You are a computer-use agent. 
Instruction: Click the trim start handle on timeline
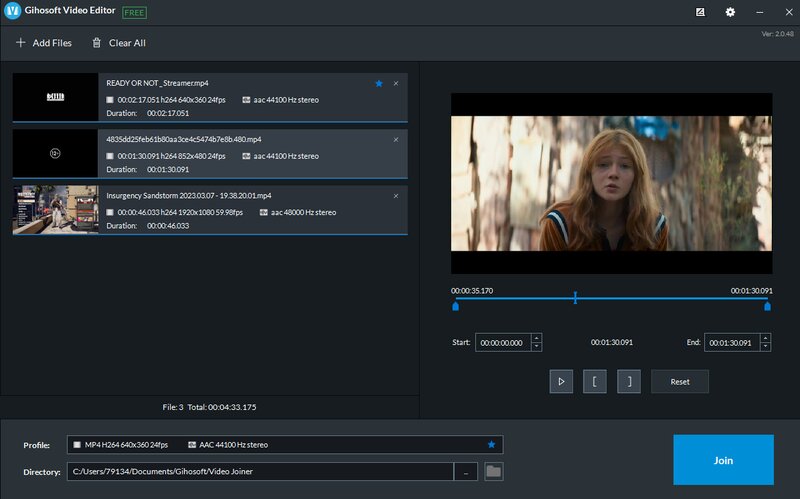pos(456,306)
